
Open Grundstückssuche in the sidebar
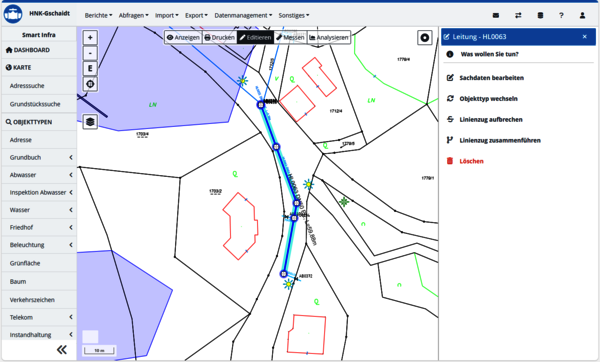39,104
